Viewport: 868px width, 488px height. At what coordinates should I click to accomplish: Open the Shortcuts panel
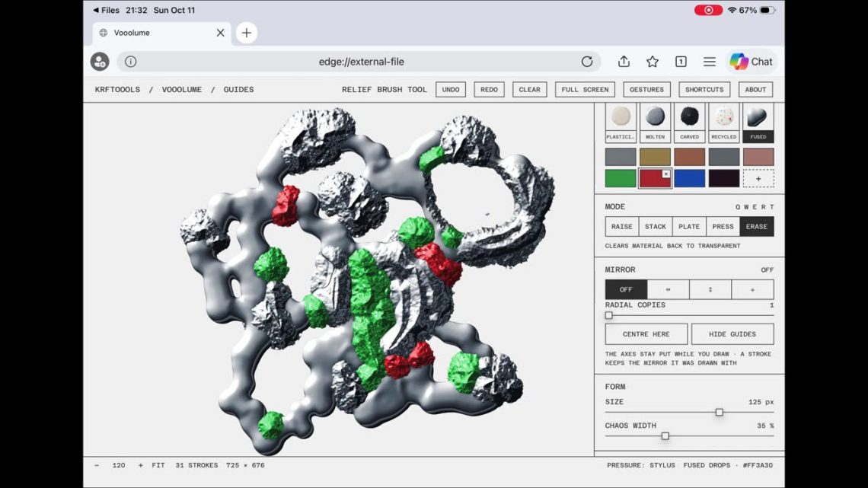(x=704, y=90)
